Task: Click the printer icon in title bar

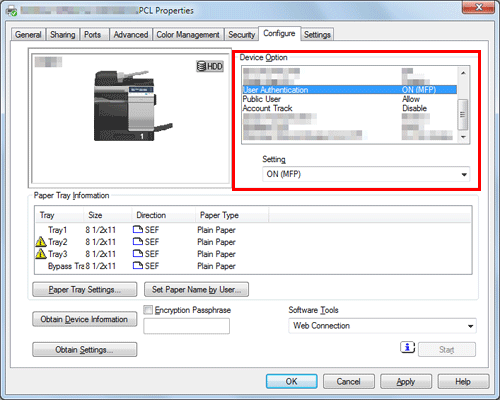Action: pos(12,11)
